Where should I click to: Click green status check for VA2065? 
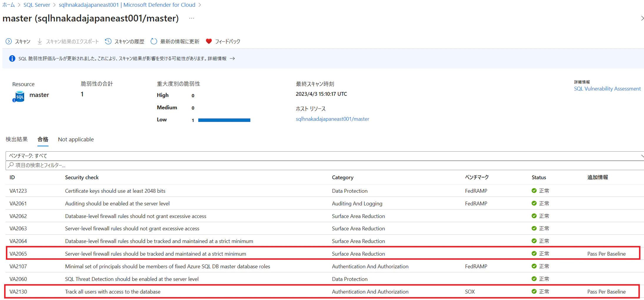[534, 254]
